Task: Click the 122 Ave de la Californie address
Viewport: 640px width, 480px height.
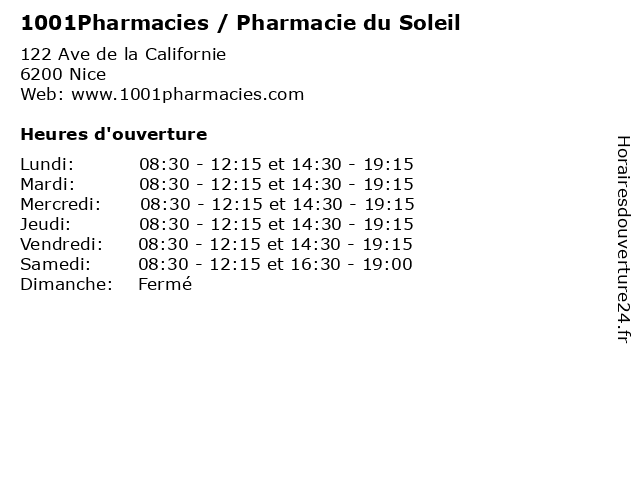Action: click(x=123, y=54)
